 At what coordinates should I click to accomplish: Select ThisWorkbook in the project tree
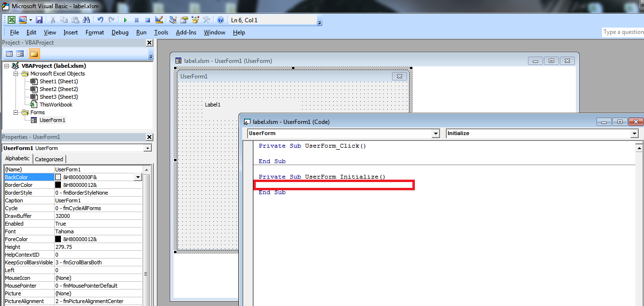pyautogui.click(x=56, y=105)
